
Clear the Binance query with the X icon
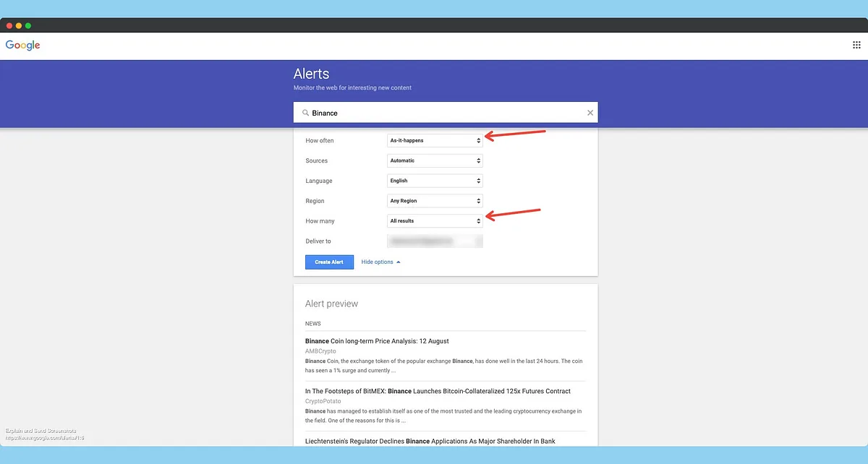pyautogui.click(x=590, y=113)
